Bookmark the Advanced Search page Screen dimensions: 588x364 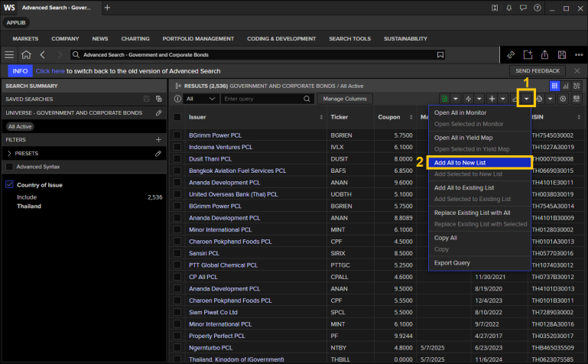440,55
